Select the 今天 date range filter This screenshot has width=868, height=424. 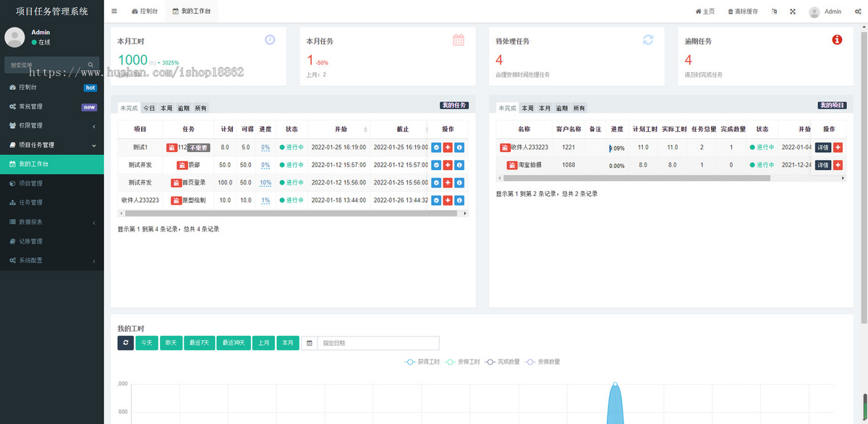coord(146,342)
